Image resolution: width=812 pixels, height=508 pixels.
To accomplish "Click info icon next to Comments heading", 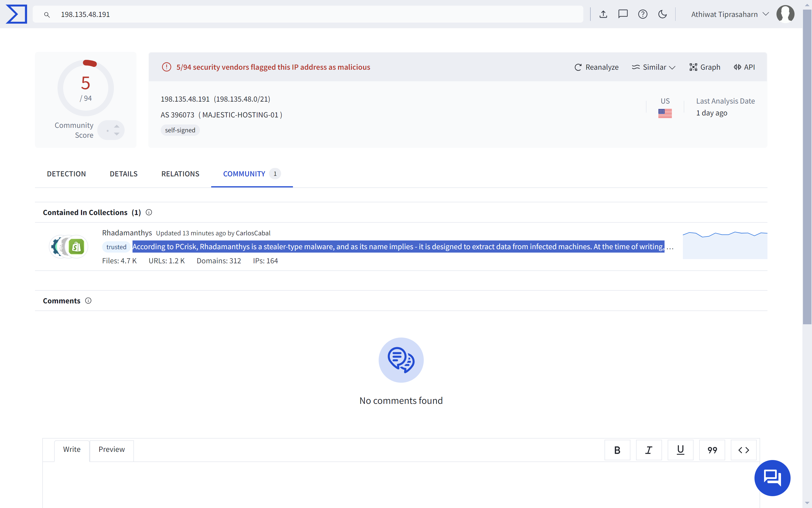I will point(88,301).
